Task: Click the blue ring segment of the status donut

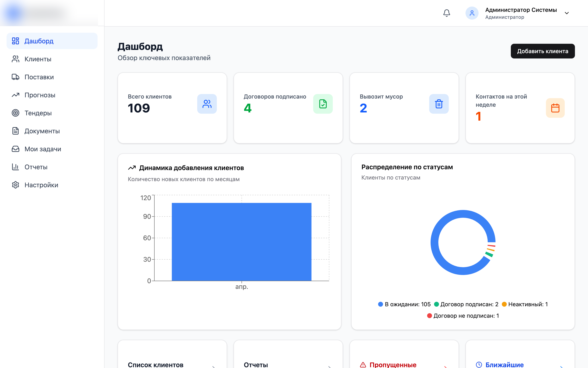Action: pyautogui.click(x=434, y=242)
